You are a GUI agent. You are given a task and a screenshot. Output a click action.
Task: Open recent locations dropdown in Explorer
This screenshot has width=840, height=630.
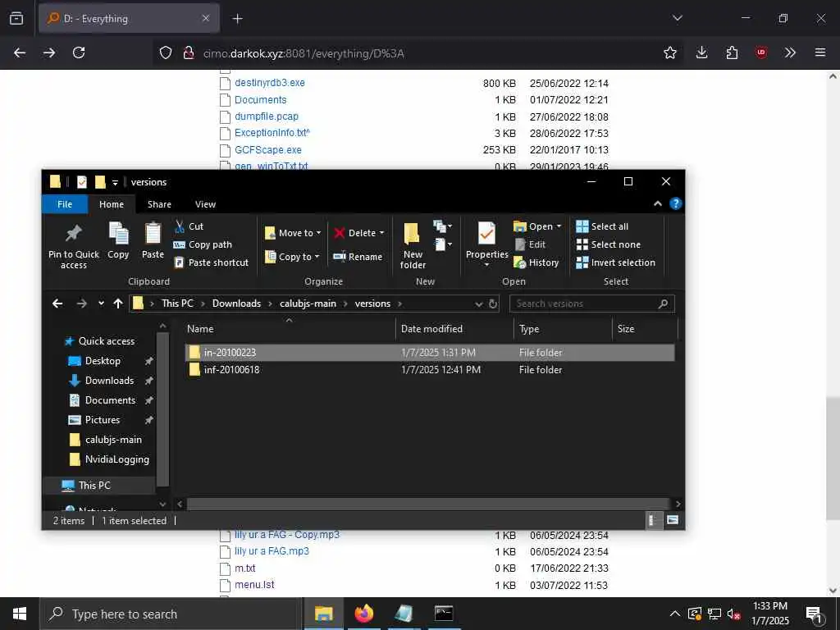(x=101, y=304)
